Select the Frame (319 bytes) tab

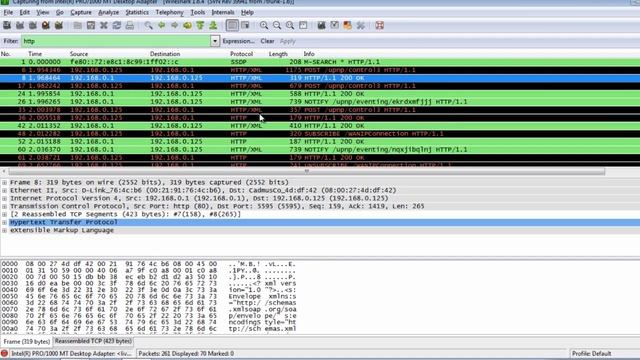[27, 341]
